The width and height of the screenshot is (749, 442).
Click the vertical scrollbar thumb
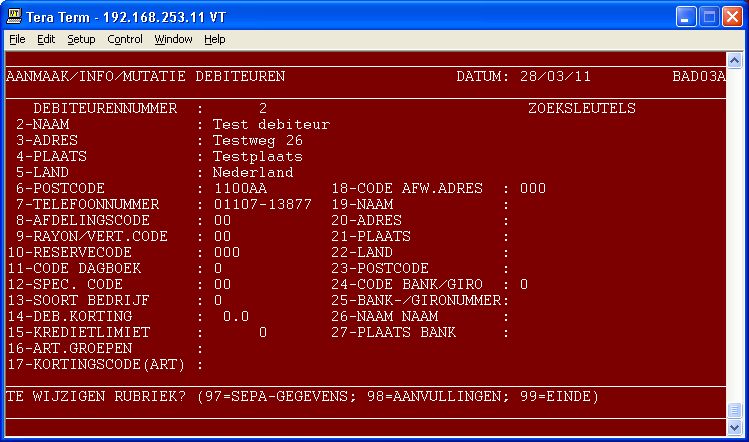[736, 411]
